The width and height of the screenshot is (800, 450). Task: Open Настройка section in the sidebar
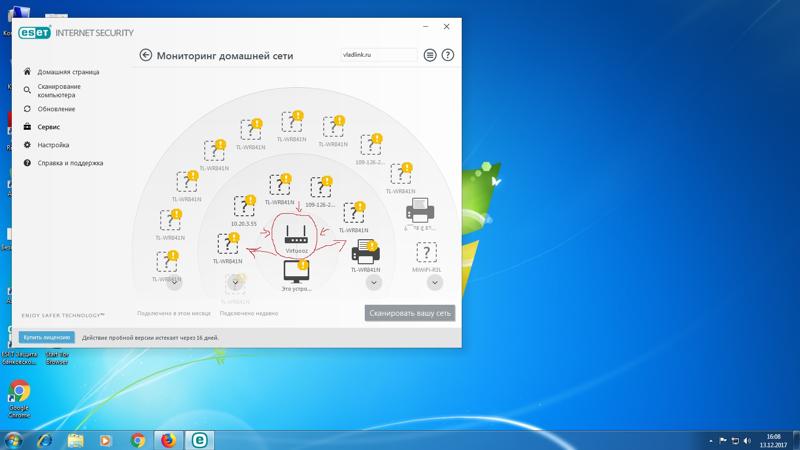coord(46,145)
